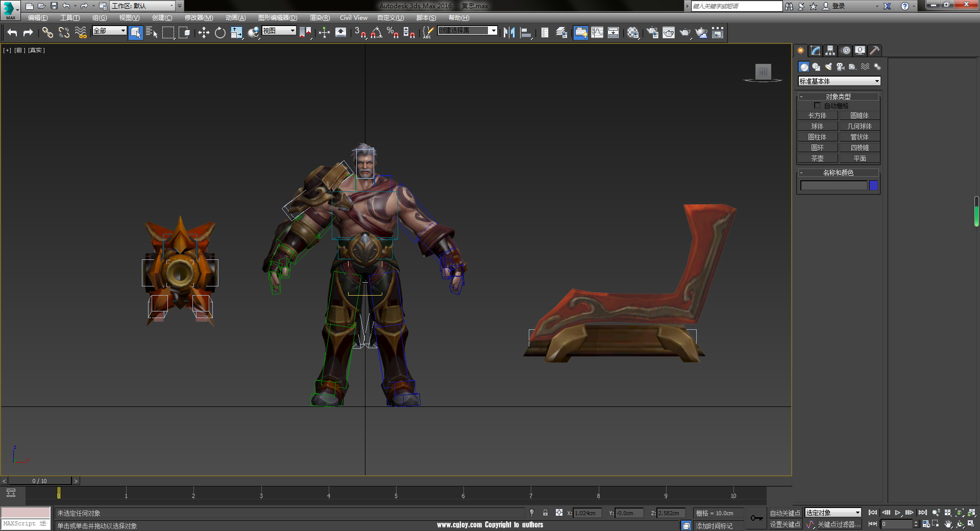Undo the last action in main toolbar
This screenshot has height=531, width=980.
point(12,33)
